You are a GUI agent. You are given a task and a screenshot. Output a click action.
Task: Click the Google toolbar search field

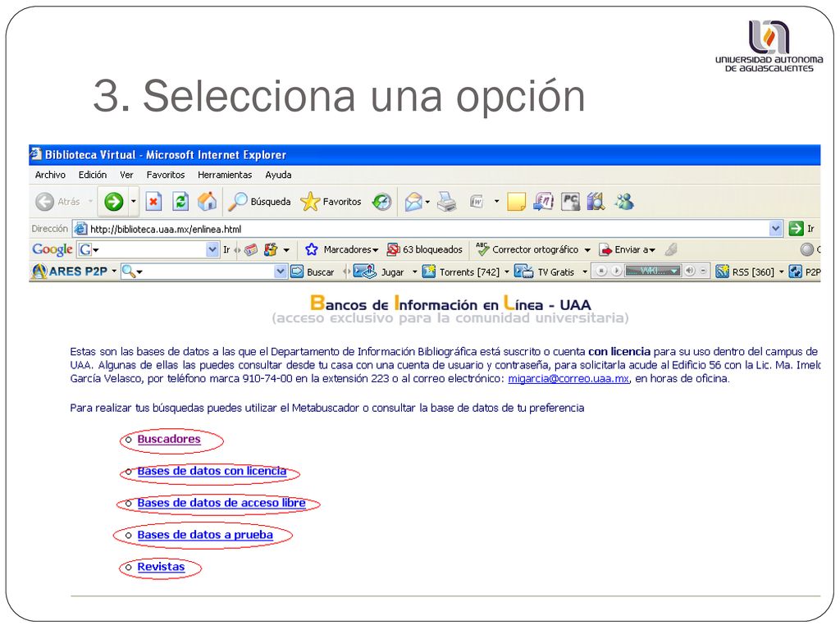click(x=148, y=249)
